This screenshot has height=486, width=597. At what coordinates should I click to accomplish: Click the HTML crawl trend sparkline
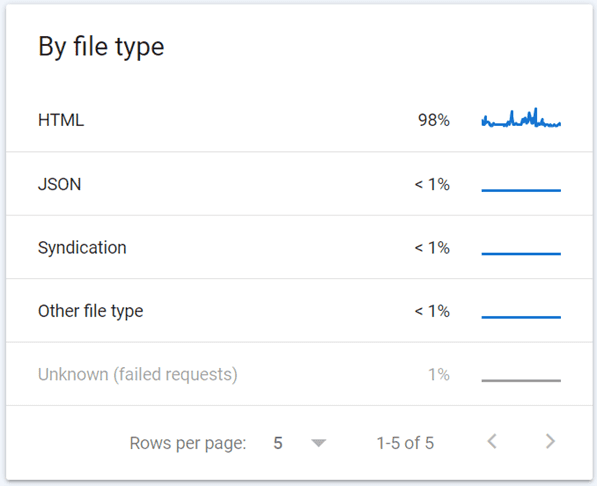[521, 118]
